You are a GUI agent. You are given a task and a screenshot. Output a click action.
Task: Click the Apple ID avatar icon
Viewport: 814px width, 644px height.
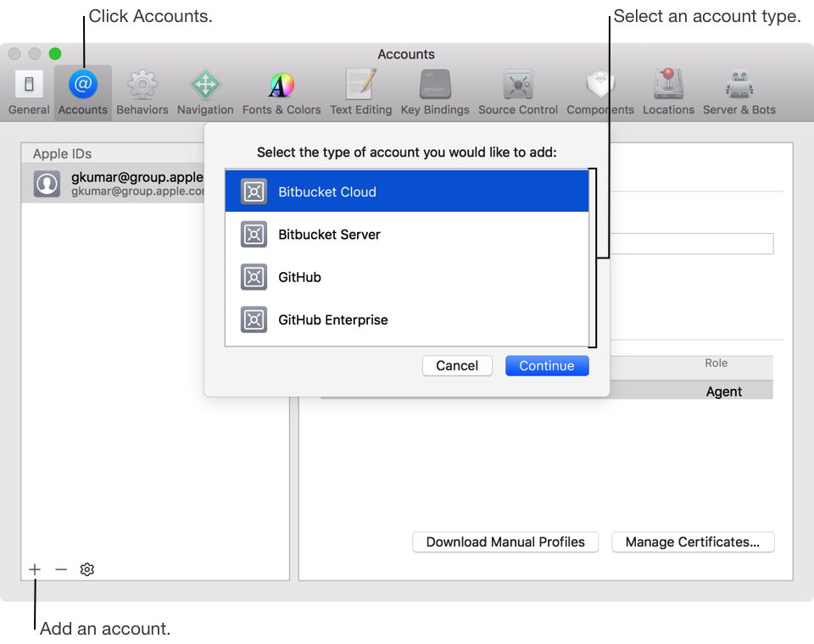47,183
